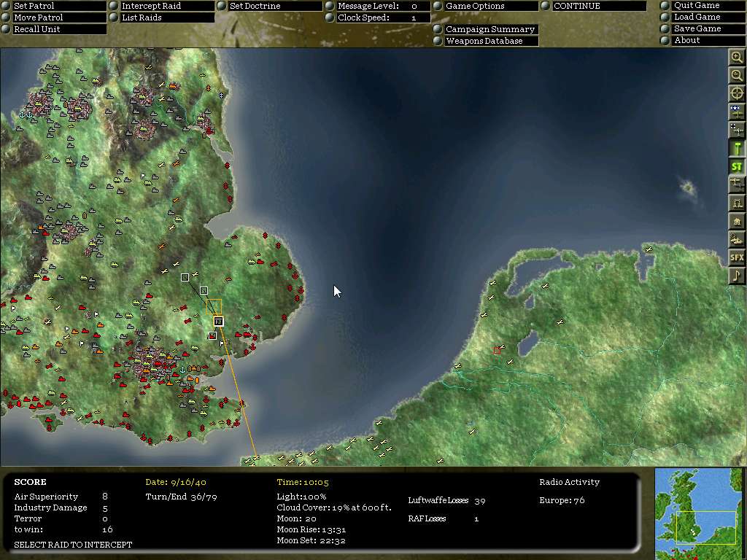
Task: Click the radio bullet beside Quit Game
Action: click(665, 5)
